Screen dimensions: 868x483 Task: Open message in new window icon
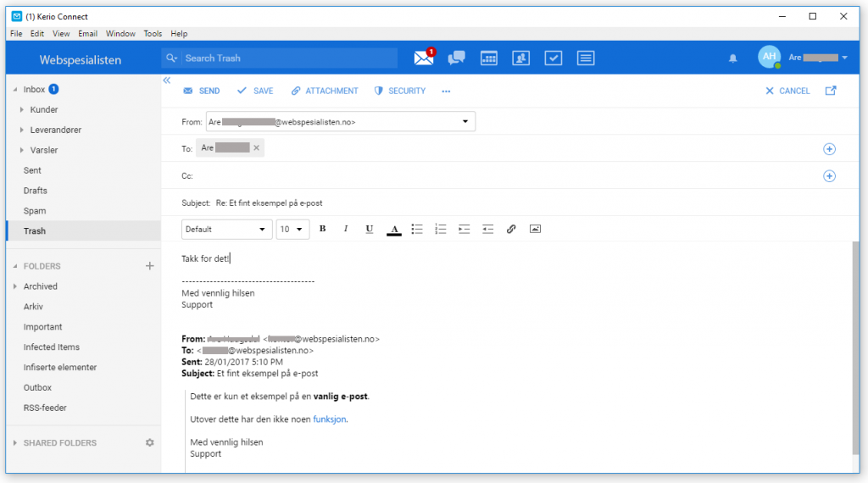coord(831,91)
